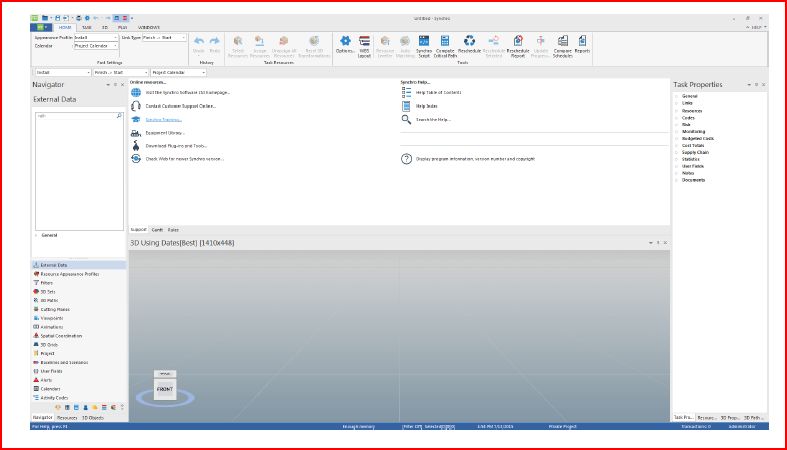Open the Help Index

coord(427,106)
